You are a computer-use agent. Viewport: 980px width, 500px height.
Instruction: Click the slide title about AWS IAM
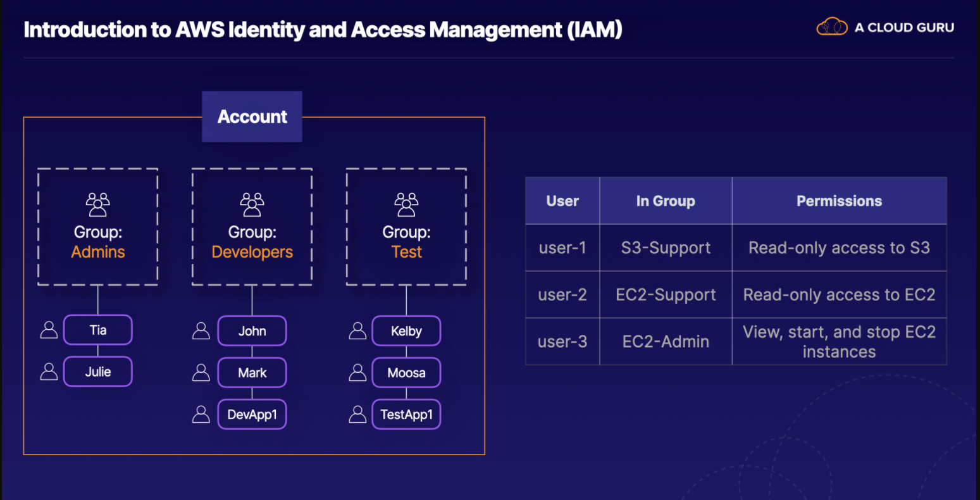pos(323,29)
